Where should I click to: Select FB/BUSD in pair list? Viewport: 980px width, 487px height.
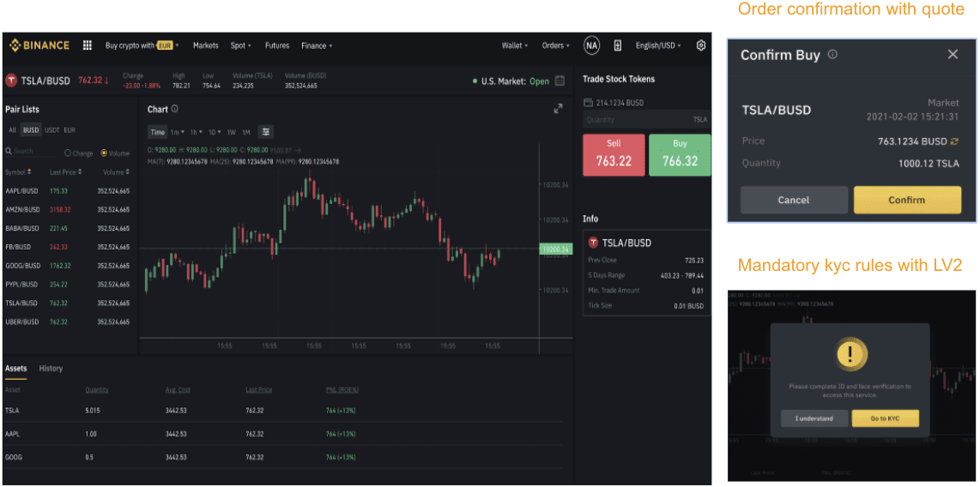pos(68,247)
